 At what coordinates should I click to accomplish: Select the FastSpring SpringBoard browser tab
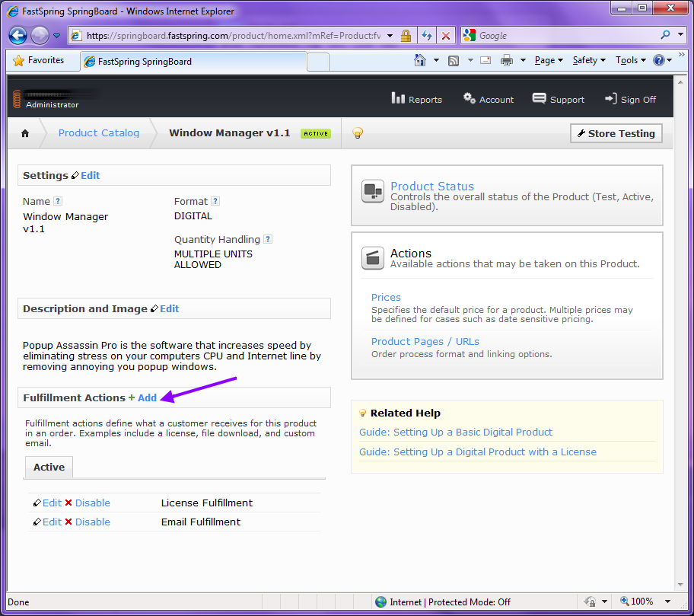click(x=193, y=62)
